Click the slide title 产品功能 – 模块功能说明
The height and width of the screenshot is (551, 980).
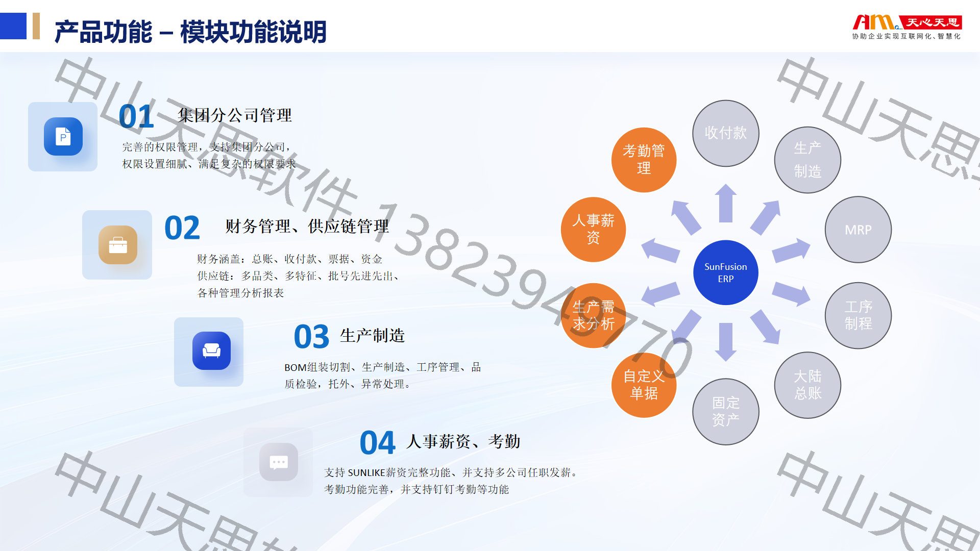[x=190, y=32]
